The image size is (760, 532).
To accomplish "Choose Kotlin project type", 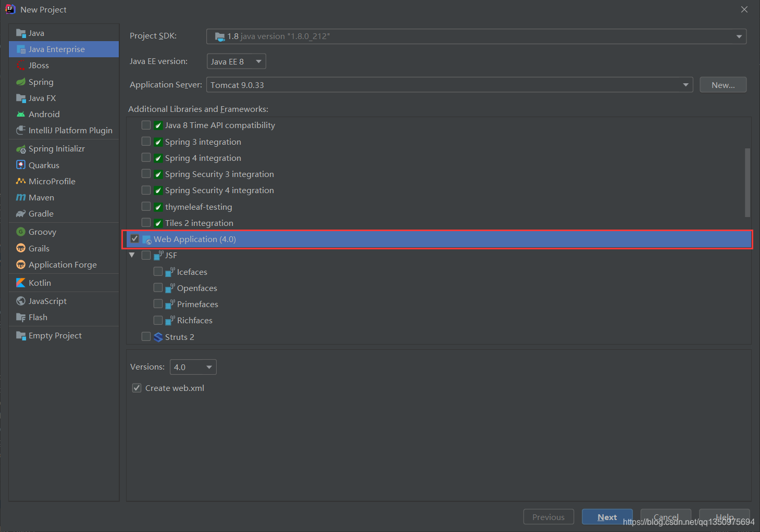I will (64, 283).
